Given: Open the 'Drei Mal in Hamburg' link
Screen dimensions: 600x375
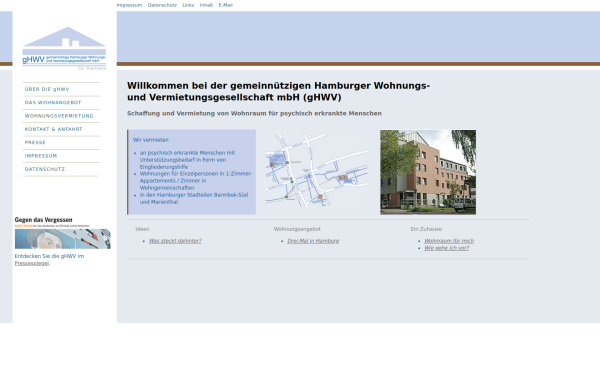Looking at the screenshot, I should click(313, 241).
